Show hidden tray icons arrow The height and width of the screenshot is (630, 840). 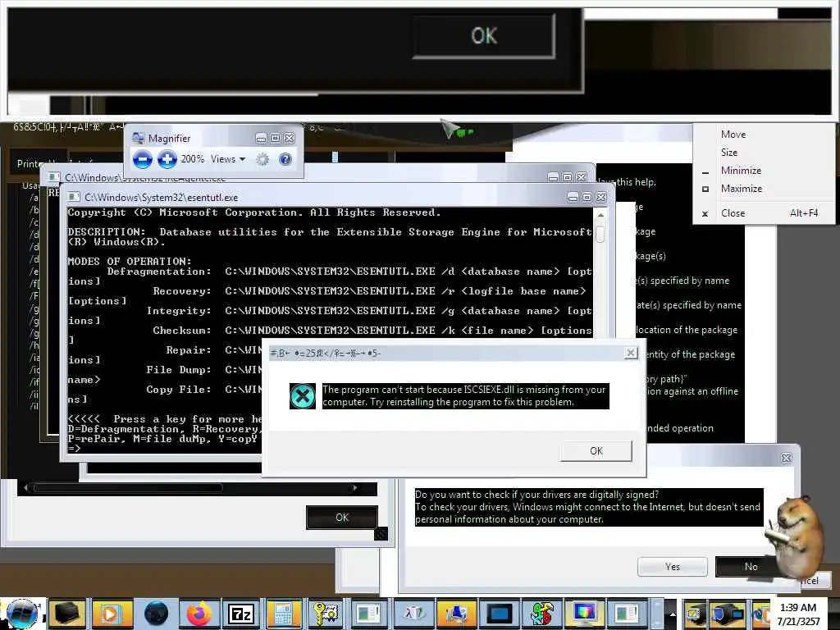click(x=673, y=614)
